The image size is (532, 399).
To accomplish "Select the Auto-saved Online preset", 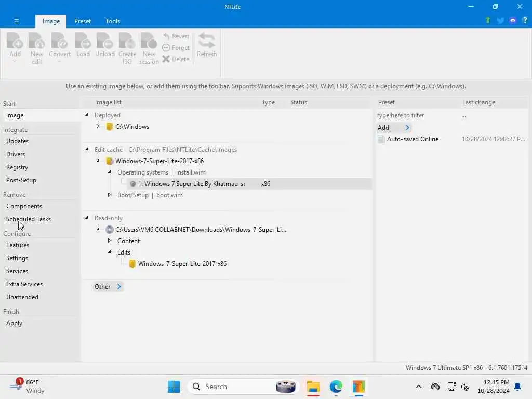I will [413, 139].
